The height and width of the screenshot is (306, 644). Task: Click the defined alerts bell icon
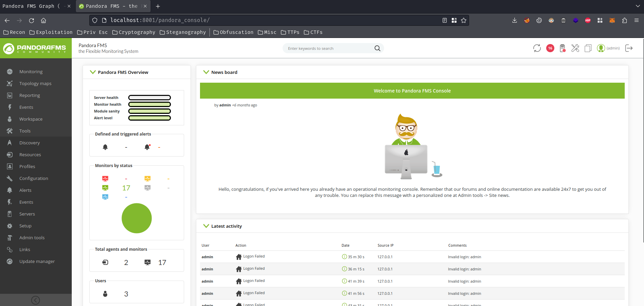click(x=105, y=147)
